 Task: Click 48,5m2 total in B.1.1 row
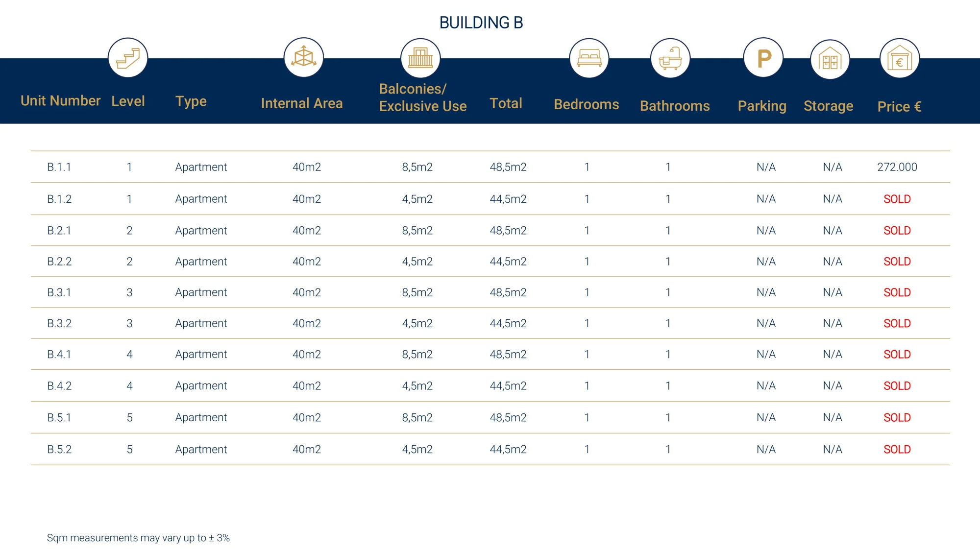508,167
